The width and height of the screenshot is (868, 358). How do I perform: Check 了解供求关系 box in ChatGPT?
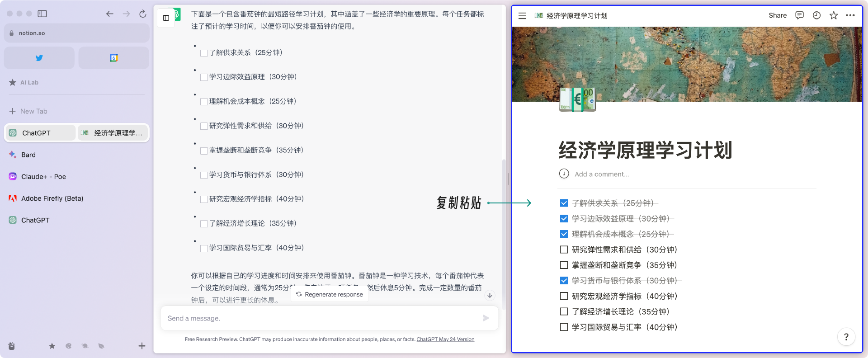[204, 53]
